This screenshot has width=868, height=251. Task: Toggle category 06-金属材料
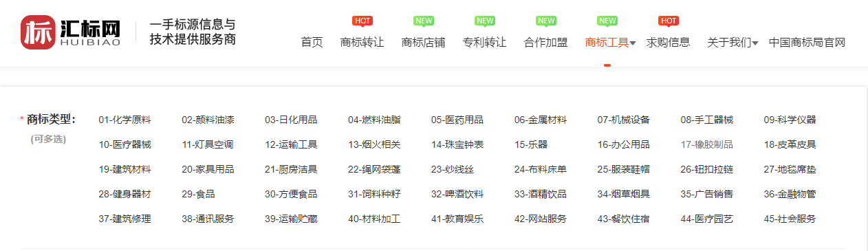click(541, 120)
